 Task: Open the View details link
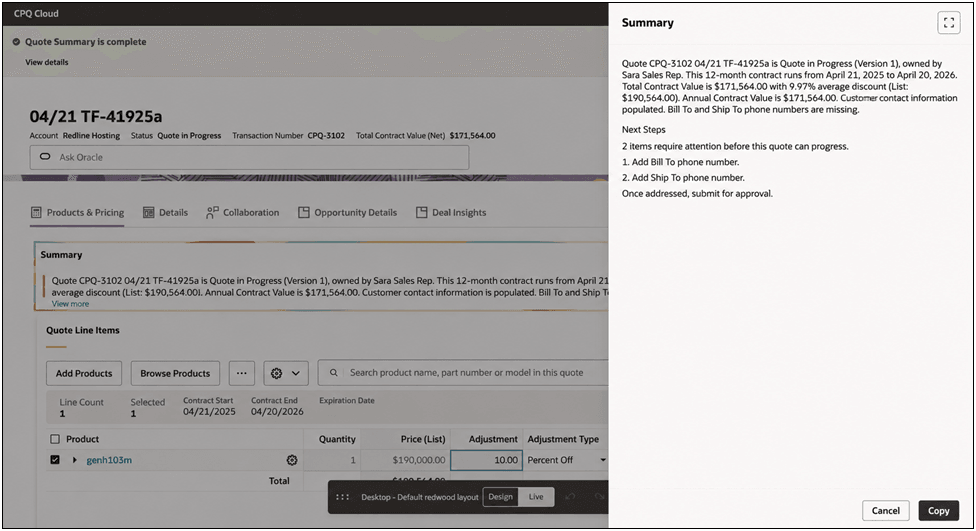click(47, 62)
